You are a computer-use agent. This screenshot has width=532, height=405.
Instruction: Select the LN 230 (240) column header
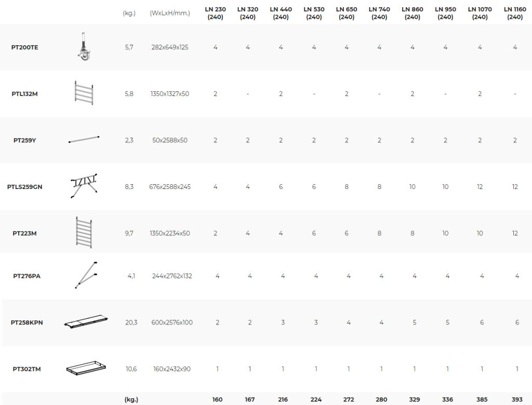(x=215, y=13)
